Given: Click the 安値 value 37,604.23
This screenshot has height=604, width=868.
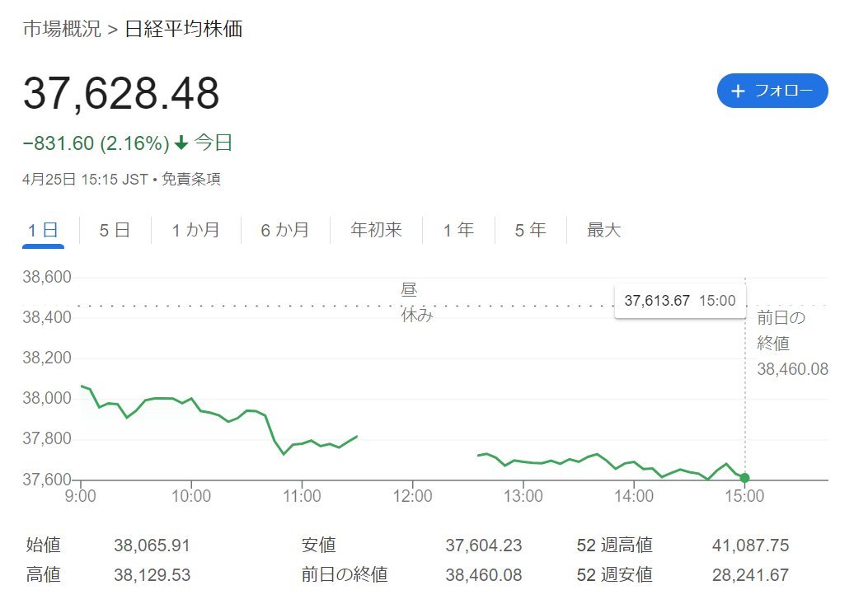Looking at the screenshot, I should coord(484,545).
